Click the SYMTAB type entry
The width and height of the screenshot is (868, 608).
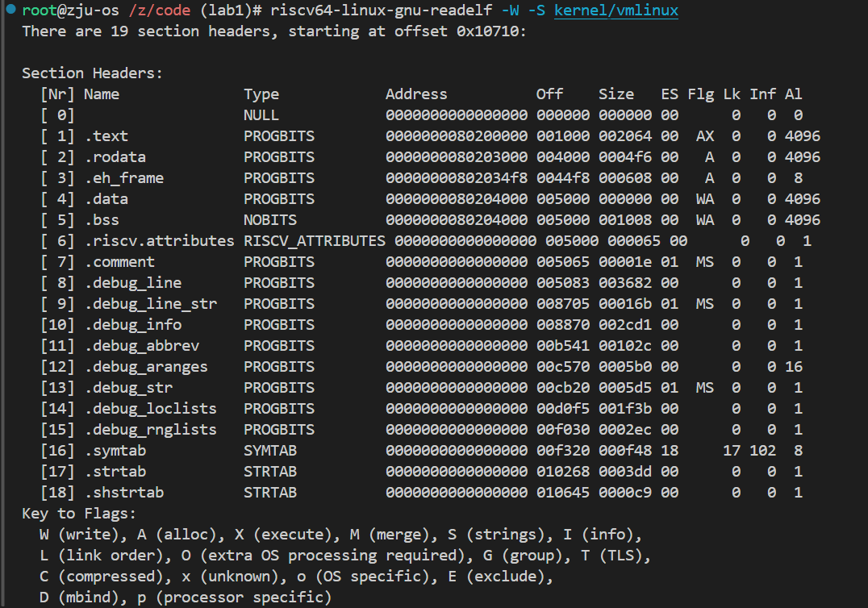[270, 451]
